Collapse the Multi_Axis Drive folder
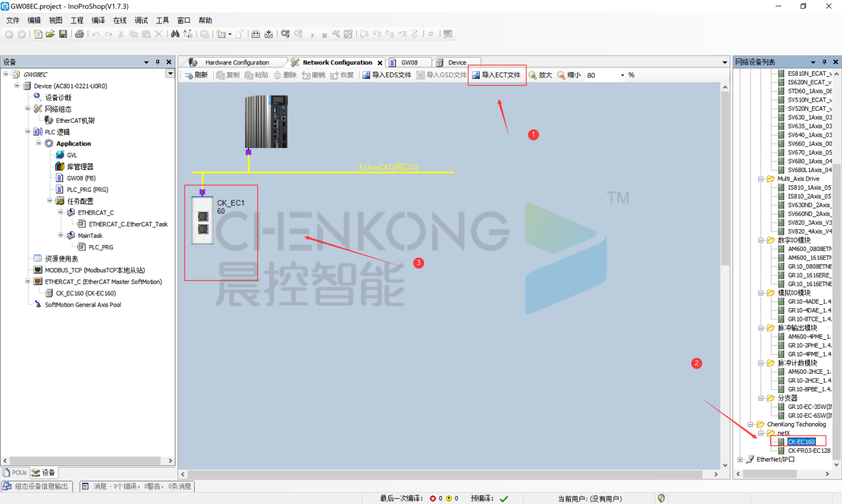The width and height of the screenshot is (842, 504). (761, 179)
